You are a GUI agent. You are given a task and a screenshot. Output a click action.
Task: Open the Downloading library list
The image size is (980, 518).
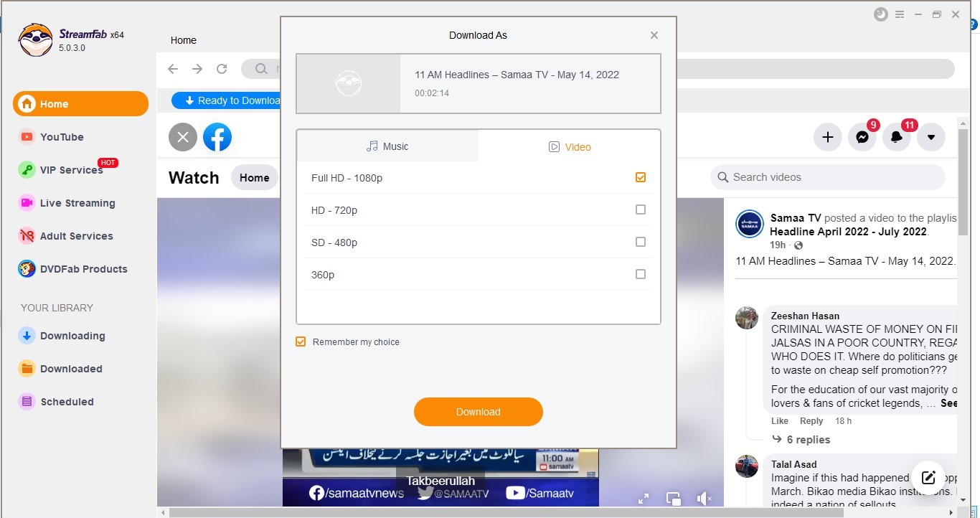click(62, 336)
